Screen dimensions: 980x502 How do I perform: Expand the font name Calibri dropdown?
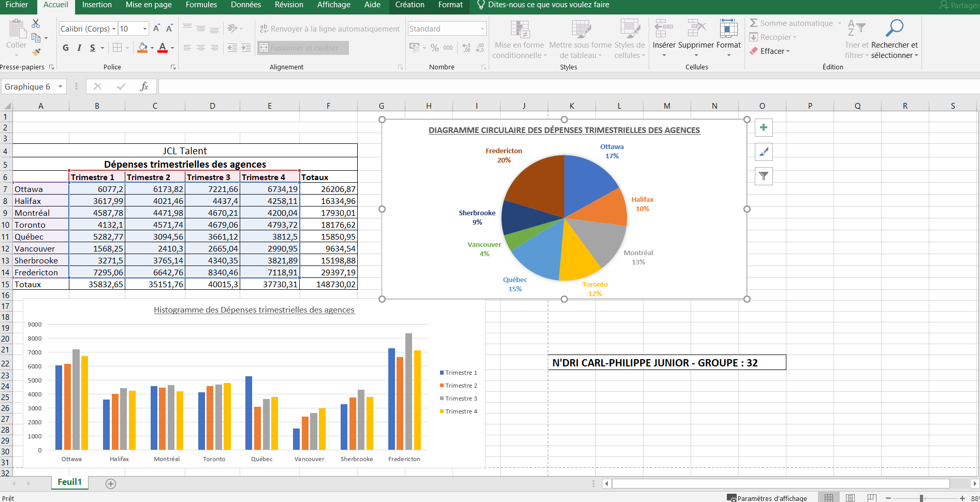coord(114,29)
